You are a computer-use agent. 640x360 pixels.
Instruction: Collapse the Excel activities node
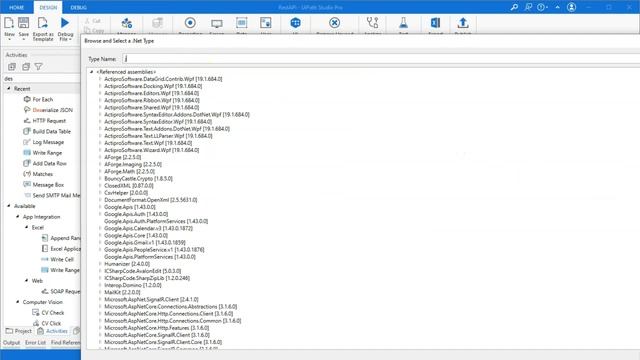[x=27, y=227]
